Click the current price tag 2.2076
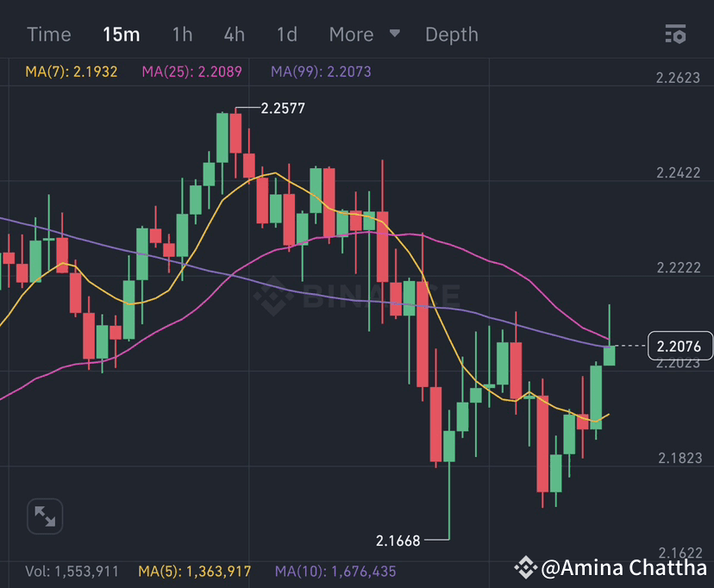The height and width of the screenshot is (588, 714). (x=680, y=345)
